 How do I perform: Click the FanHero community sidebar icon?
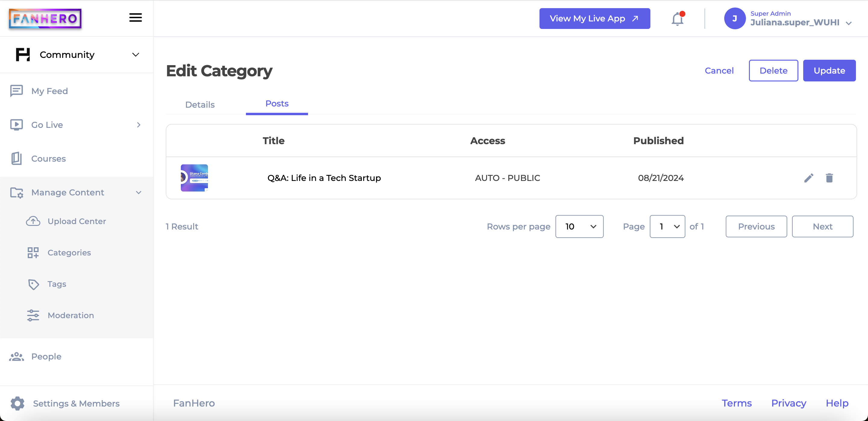(x=23, y=54)
